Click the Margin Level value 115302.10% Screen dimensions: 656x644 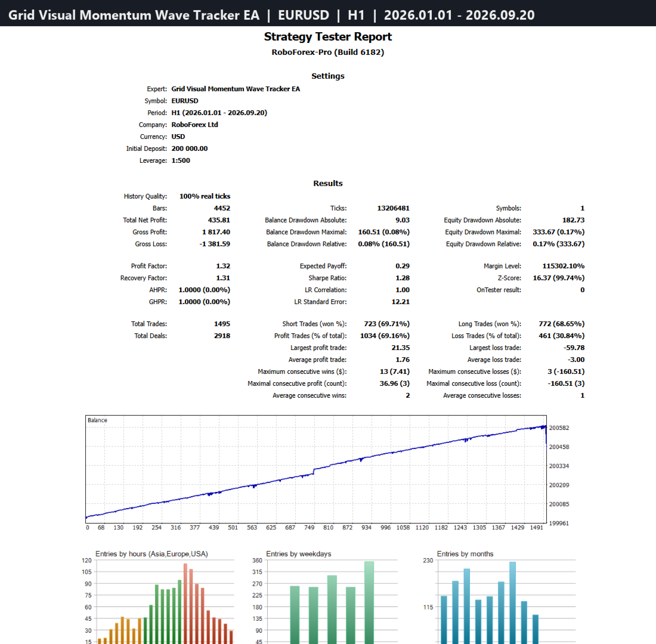click(563, 266)
